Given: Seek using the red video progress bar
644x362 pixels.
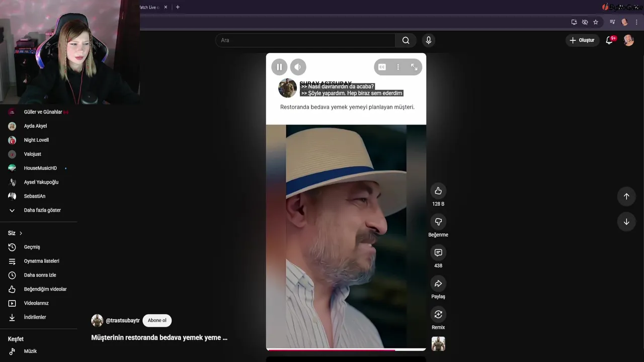Looking at the screenshot, I should [346, 349].
